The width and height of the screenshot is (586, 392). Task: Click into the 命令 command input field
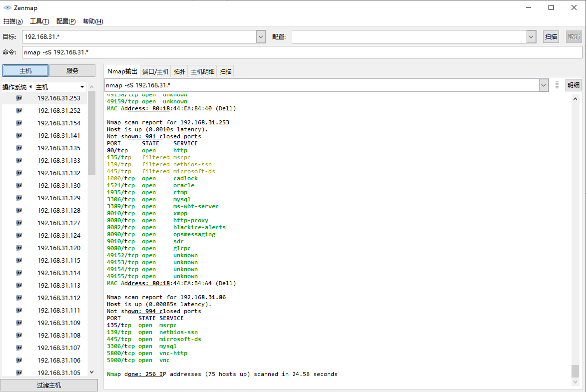tap(302, 52)
